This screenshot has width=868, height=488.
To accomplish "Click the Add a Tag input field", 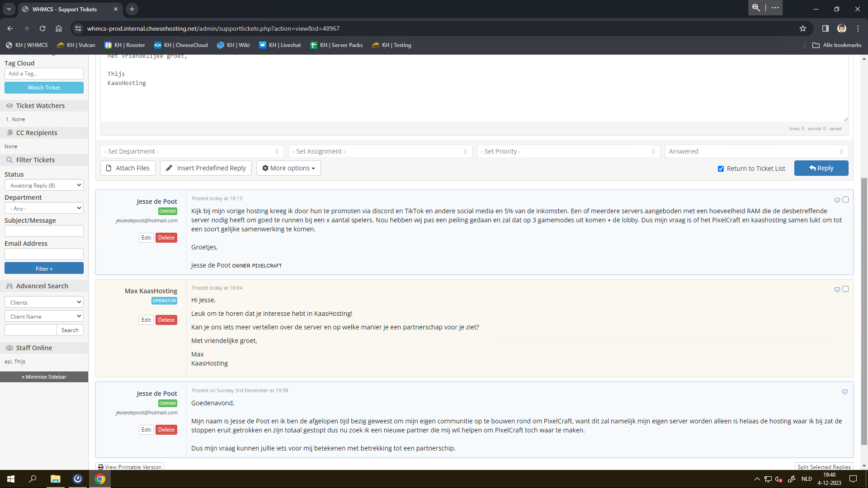I will (44, 74).
